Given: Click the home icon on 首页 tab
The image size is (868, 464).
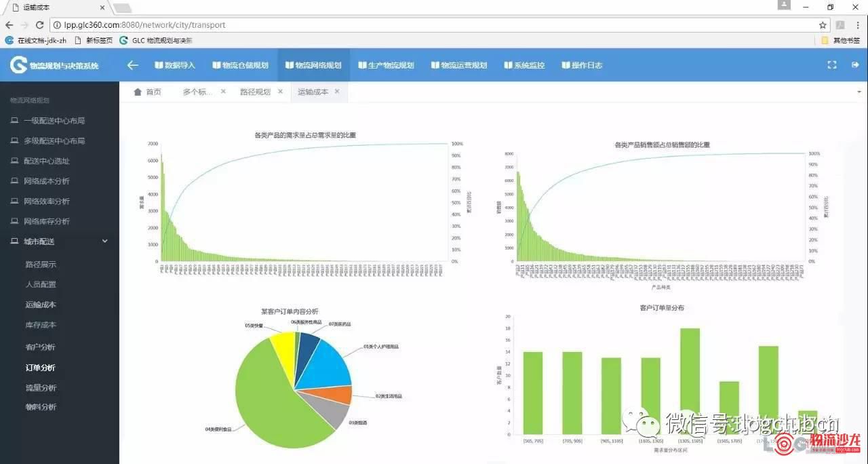Looking at the screenshot, I should coord(138,92).
